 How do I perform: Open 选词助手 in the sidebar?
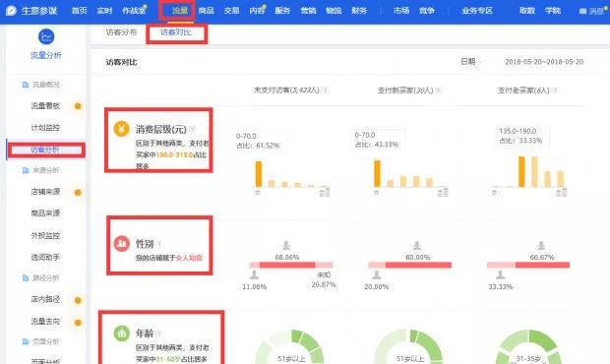tap(45, 257)
